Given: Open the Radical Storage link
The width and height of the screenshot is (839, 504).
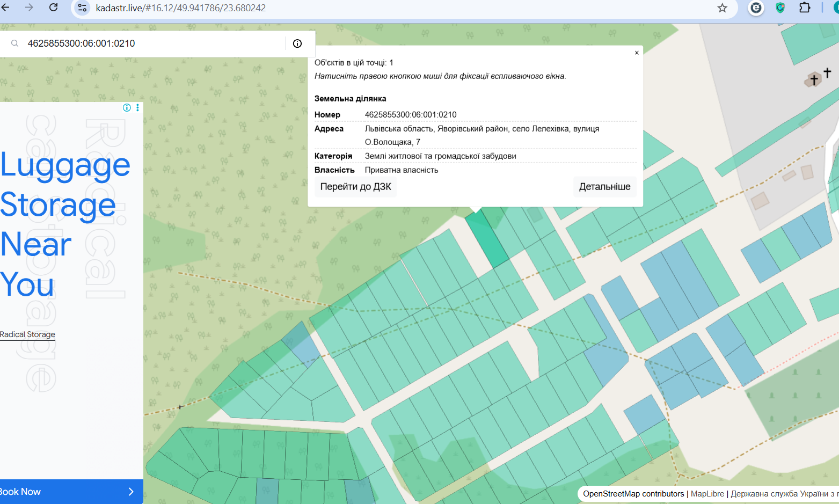Looking at the screenshot, I should [27, 334].
